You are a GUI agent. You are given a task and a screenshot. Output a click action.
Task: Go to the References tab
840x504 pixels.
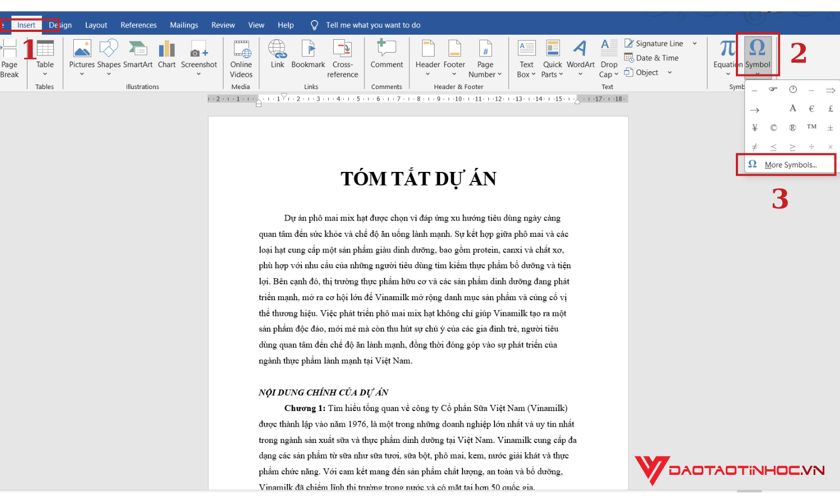pos(138,25)
